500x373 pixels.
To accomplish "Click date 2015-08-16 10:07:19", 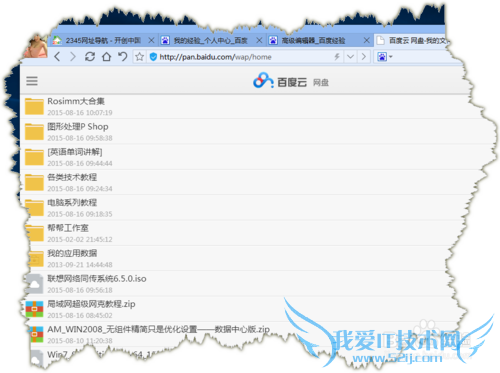I will pyautogui.click(x=80, y=113).
